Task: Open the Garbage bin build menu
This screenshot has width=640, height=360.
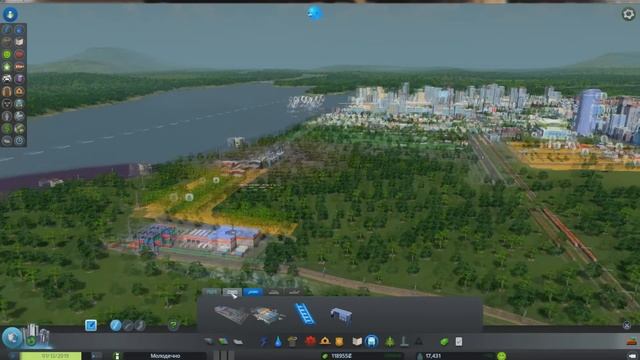Action: tap(292, 341)
